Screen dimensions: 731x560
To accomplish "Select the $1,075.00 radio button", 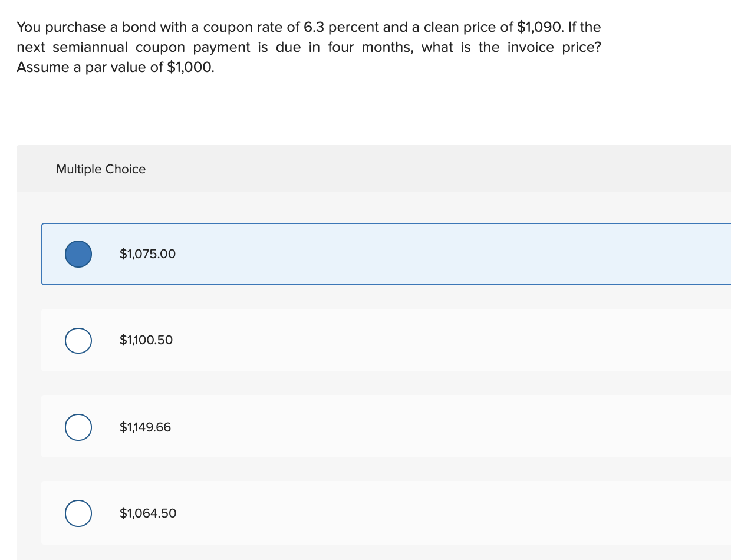I will 78,254.
